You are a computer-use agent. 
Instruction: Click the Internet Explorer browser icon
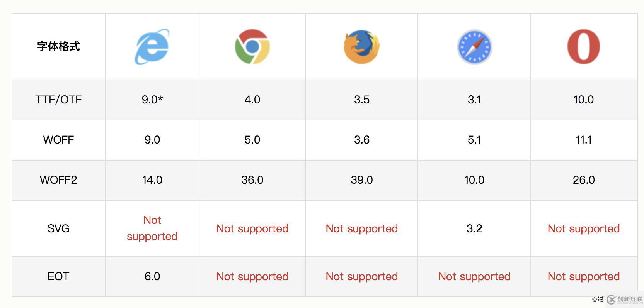pyautogui.click(x=152, y=47)
